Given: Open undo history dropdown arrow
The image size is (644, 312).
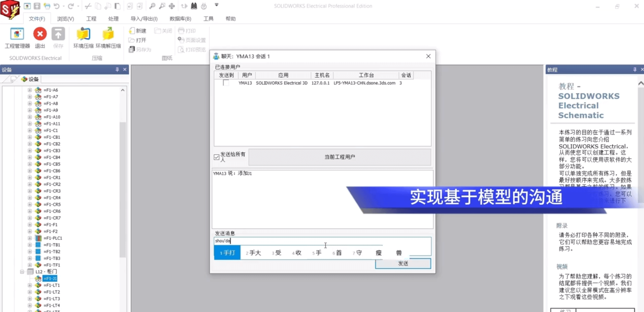Looking at the screenshot, I should (64, 6).
